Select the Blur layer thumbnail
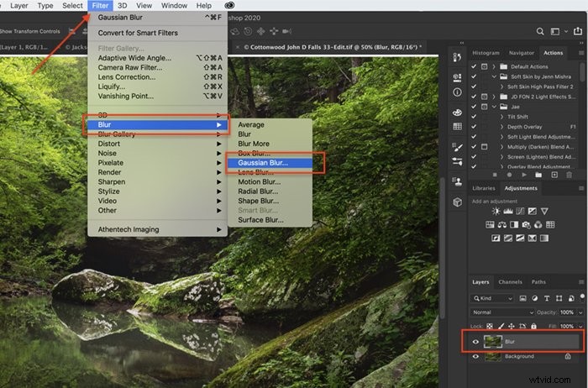This screenshot has height=388, width=588. [x=493, y=342]
